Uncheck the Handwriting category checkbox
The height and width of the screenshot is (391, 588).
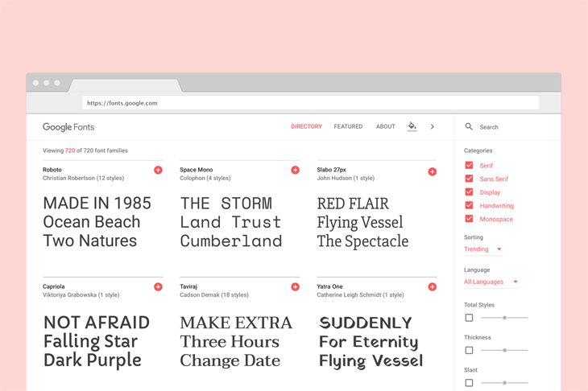[x=469, y=205]
